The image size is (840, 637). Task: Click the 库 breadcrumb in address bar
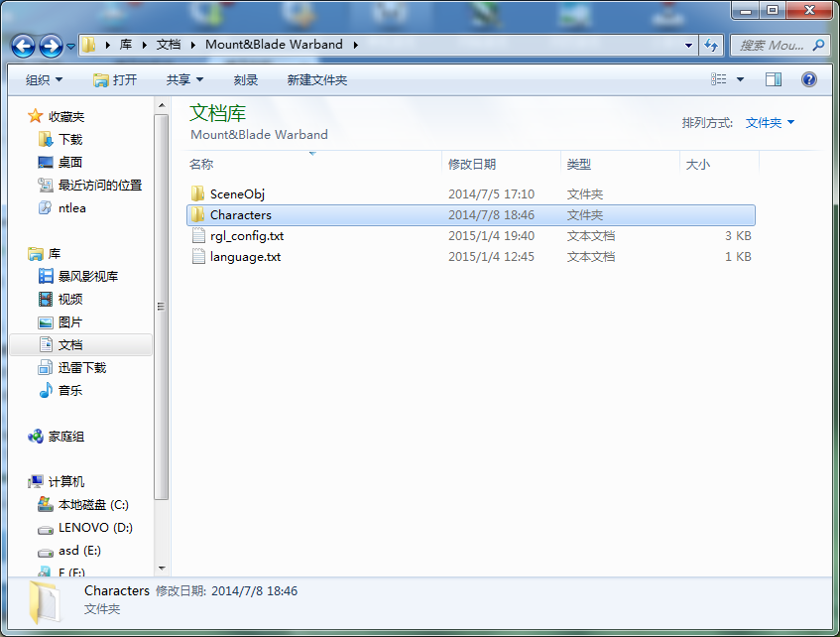126,45
